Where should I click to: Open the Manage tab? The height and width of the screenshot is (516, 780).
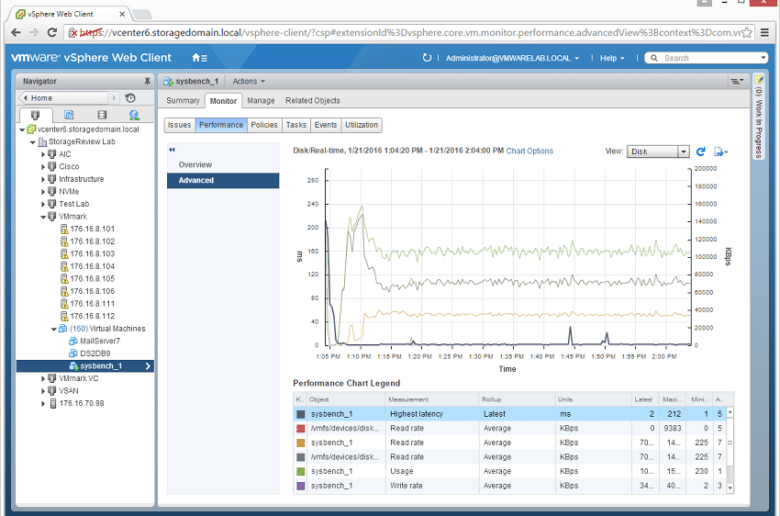click(261, 101)
